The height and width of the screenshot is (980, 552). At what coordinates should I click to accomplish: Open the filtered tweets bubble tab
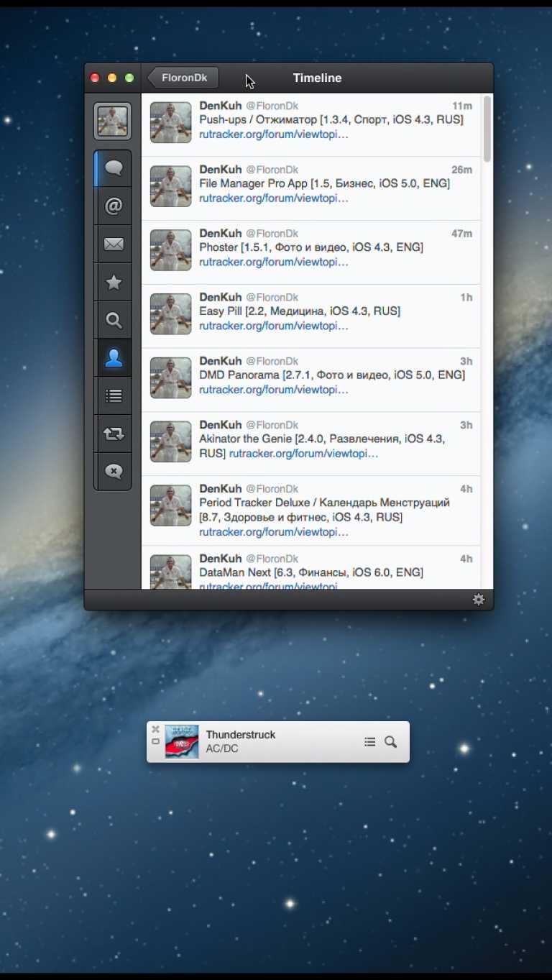click(114, 472)
